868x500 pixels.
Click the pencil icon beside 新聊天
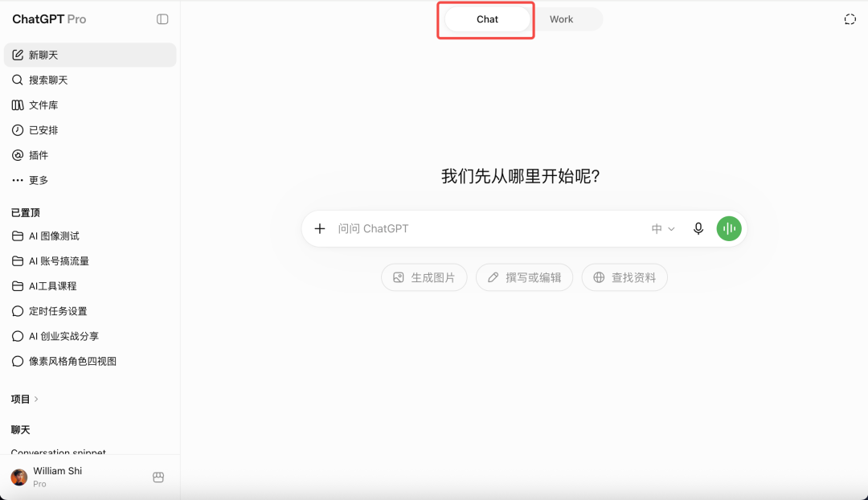[18, 55]
